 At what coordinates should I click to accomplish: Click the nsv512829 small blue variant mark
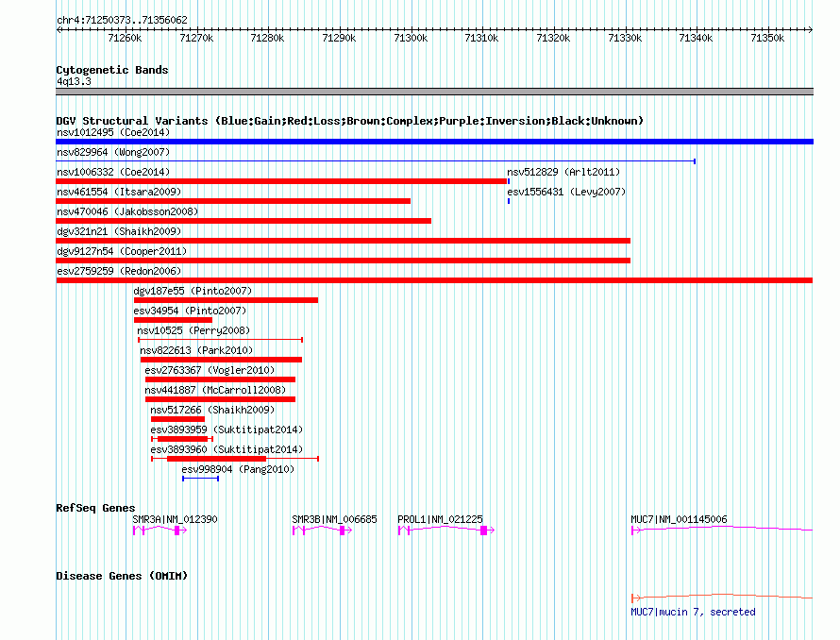[x=509, y=181]
